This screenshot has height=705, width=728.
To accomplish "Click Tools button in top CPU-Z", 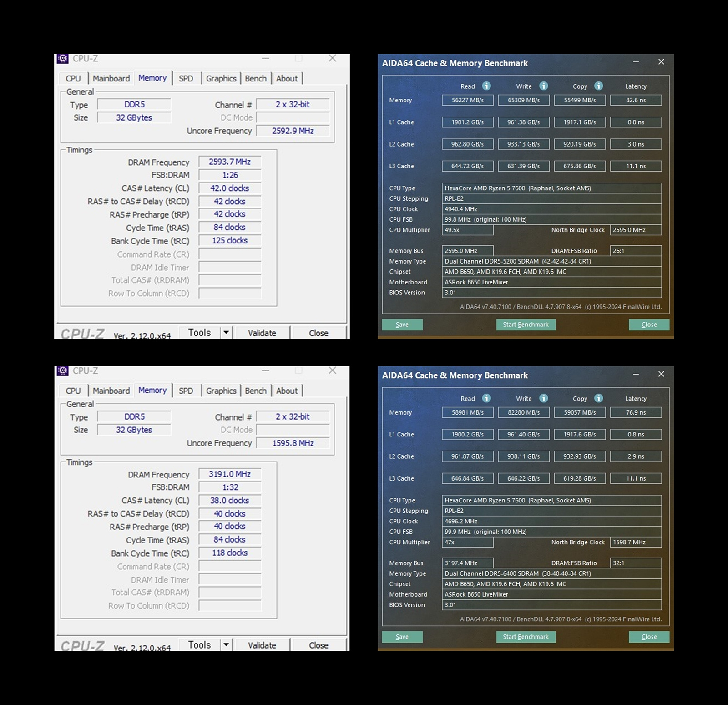I will (199, 333).
